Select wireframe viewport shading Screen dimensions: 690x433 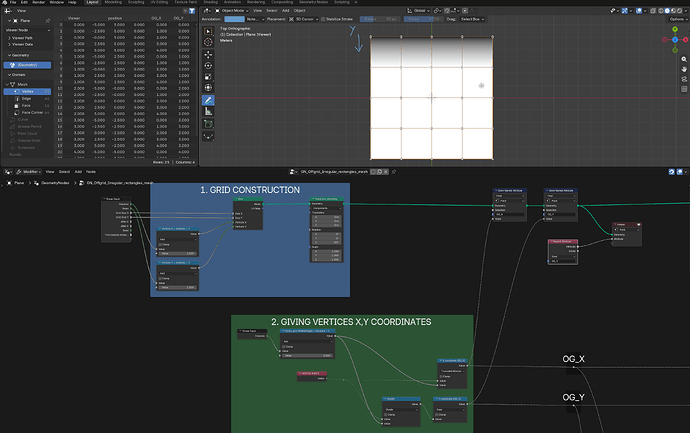tap(661, 11)
